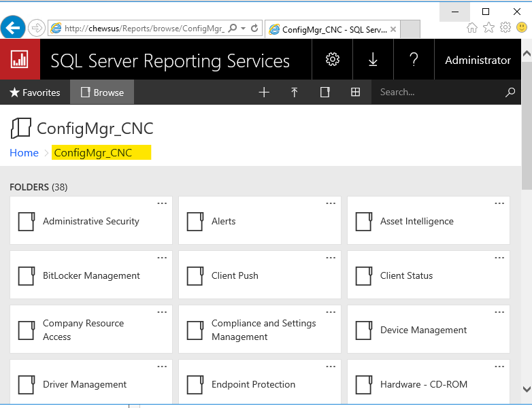Open the settings gear in SSRS header

(332, 59)
